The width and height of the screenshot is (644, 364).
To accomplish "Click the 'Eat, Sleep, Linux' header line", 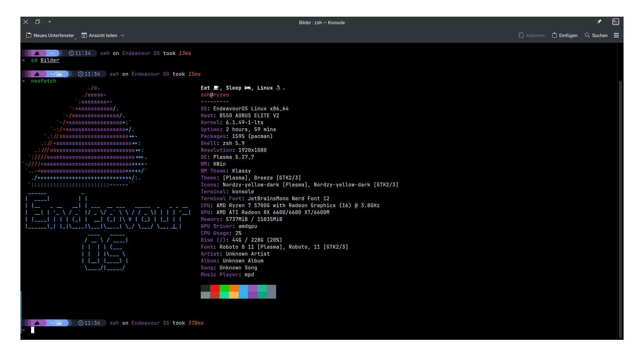I will [x=243, y=88].
